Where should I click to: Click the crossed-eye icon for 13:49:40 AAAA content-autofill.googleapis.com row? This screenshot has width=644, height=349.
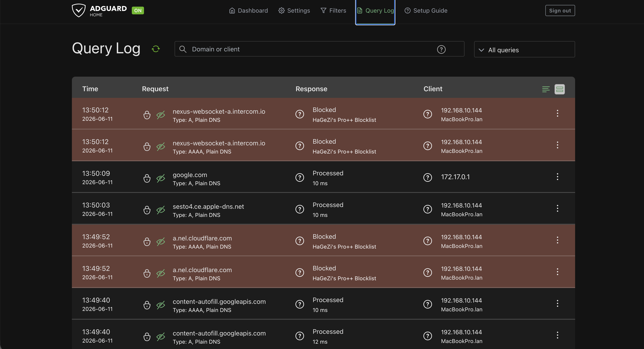pos(161,305)
